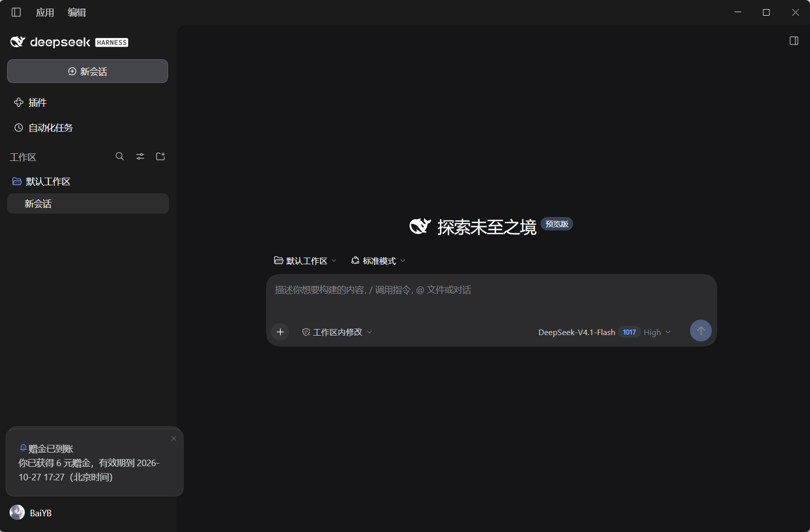Click the HARNESS label badge

[x=112, y=43]
